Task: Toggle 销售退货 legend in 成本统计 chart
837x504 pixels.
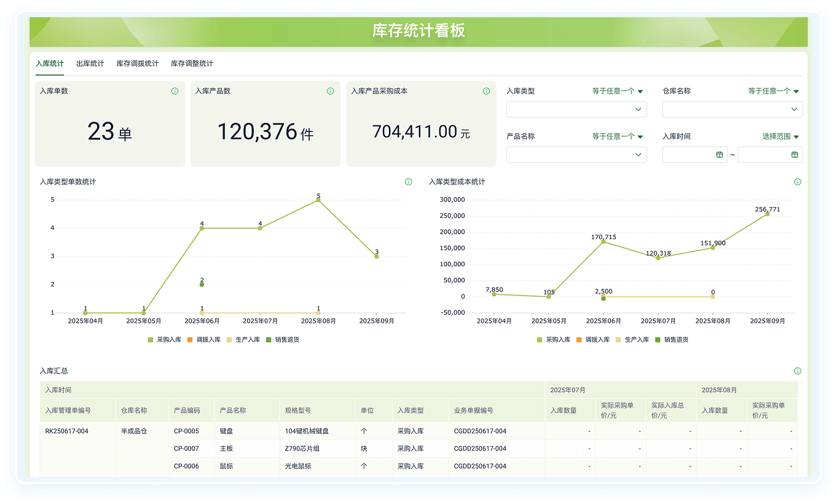Action: (672, 339)
